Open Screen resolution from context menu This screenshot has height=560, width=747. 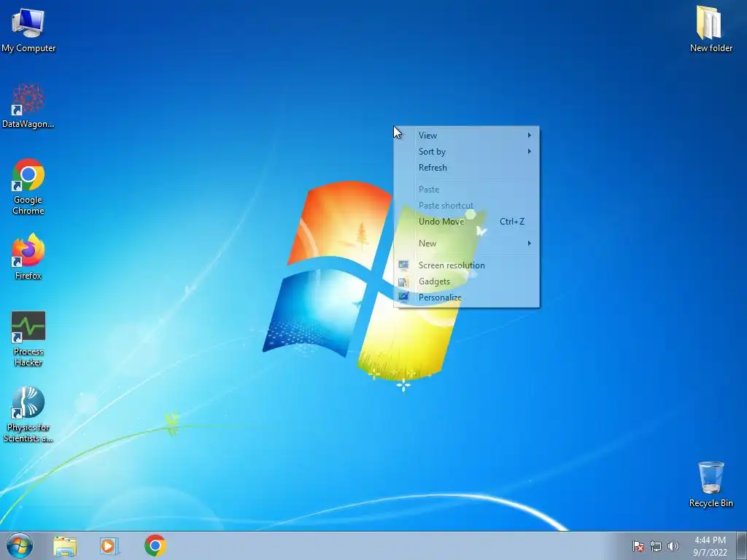466,265
